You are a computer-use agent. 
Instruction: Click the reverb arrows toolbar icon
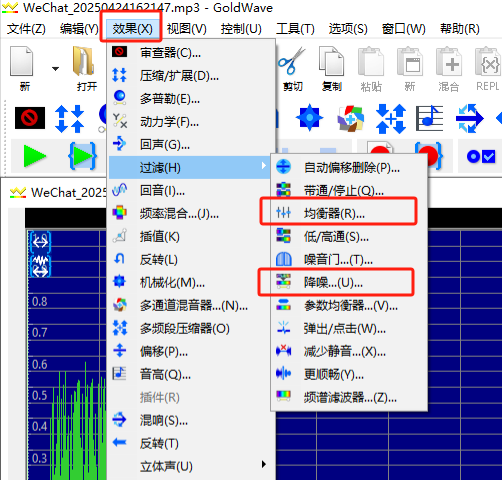coord(469,118)
